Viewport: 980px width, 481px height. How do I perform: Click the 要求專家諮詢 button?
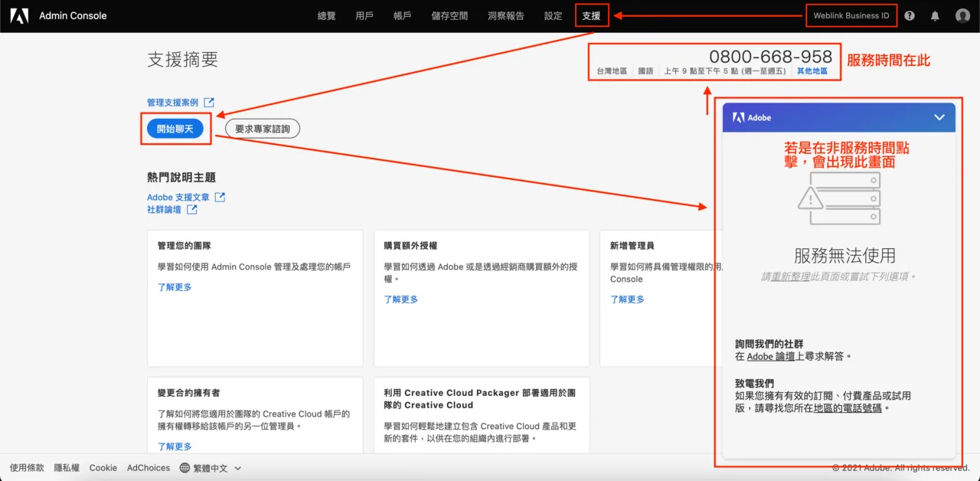tap(263, 129)
